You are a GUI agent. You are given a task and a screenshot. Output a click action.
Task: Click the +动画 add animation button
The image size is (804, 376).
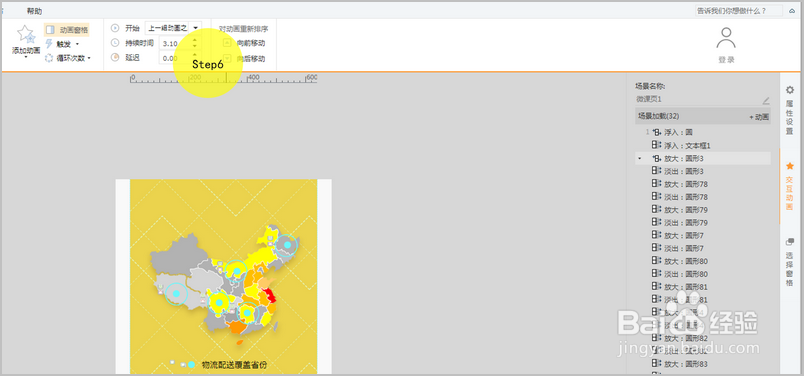[759, 117]
